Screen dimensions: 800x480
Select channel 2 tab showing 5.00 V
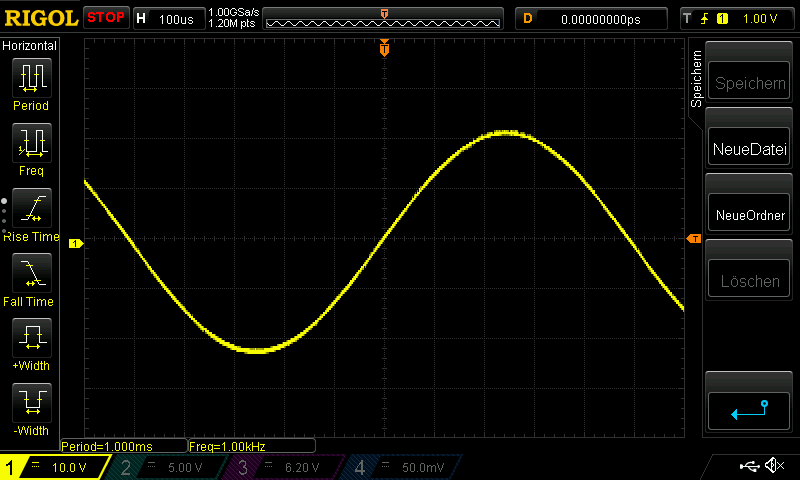pos(166,467)
